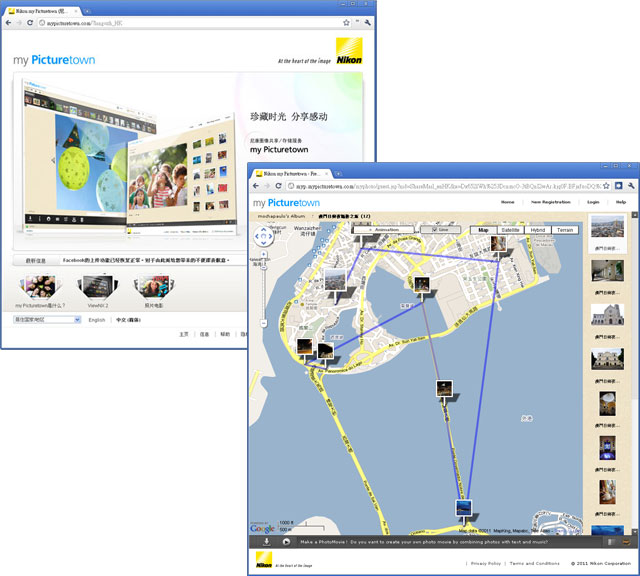640x576 pixels.
Task: Click Help in the front page navigation
Action: click(x=621, y=202)
